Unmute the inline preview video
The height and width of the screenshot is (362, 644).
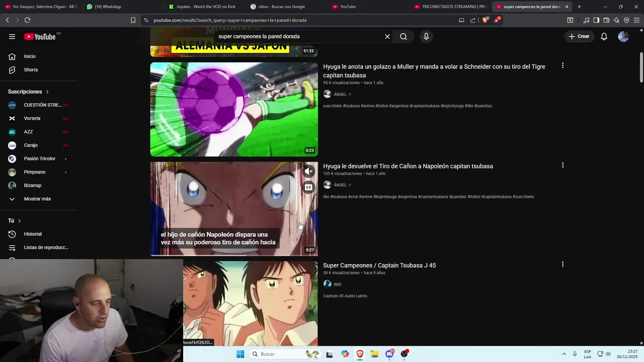[309, 171]
